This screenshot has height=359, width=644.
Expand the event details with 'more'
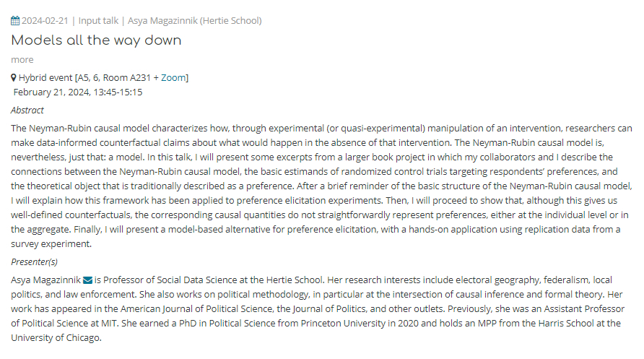[22, 59]
